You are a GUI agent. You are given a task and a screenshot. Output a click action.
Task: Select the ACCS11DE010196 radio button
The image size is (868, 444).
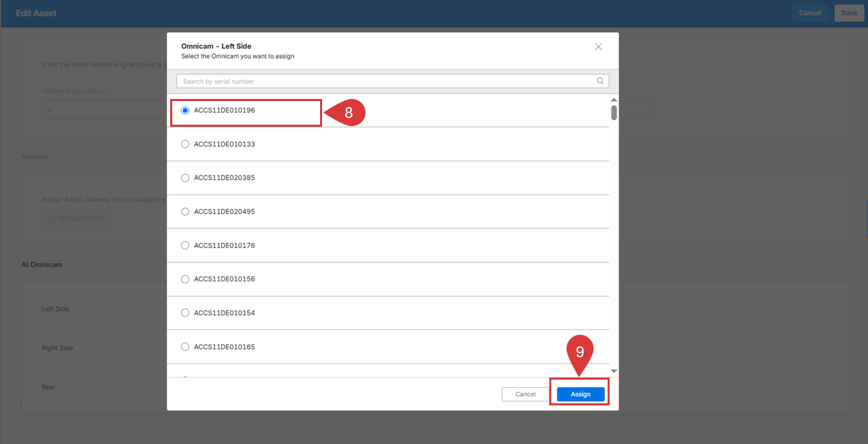pyautogui.click(x=185, y=110)
